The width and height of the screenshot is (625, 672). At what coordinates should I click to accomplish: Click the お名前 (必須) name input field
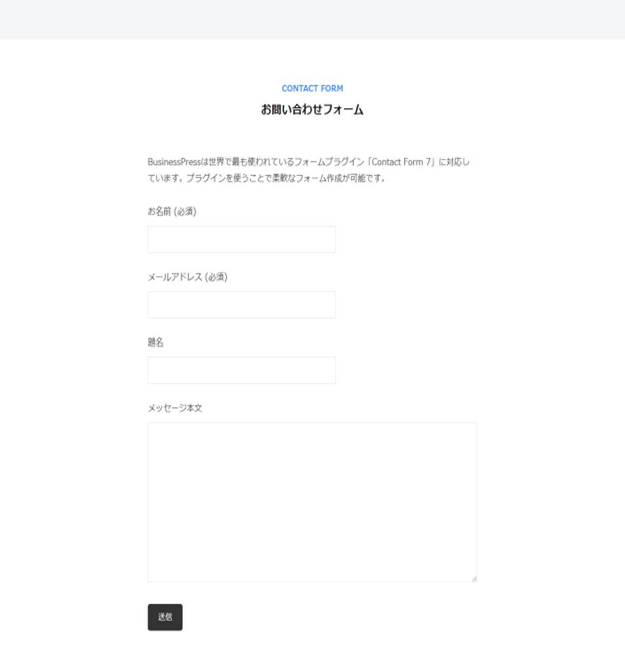[x=242, y=239]
